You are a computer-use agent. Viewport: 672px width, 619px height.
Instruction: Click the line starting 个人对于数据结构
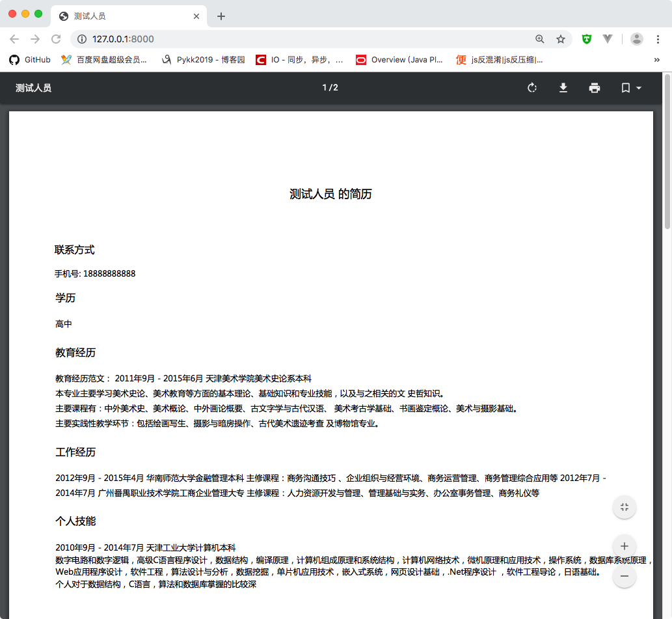click(x=156, y=585)
